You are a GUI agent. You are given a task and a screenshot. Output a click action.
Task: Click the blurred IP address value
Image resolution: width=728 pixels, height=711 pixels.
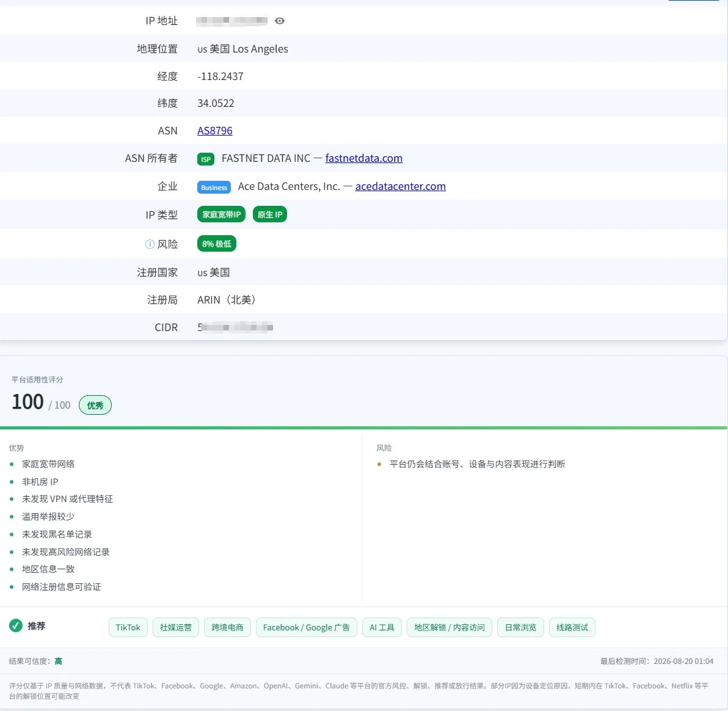[x=231, y=20]
